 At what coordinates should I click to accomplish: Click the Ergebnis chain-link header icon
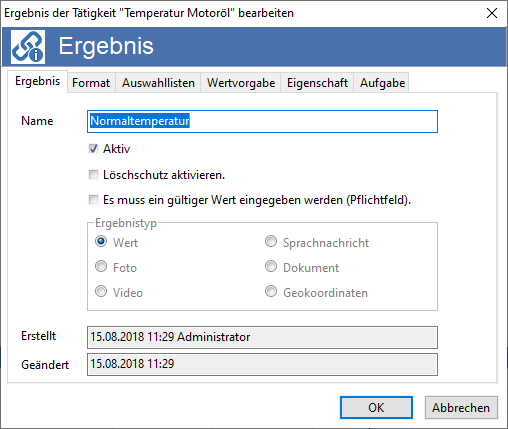[28, 47]
